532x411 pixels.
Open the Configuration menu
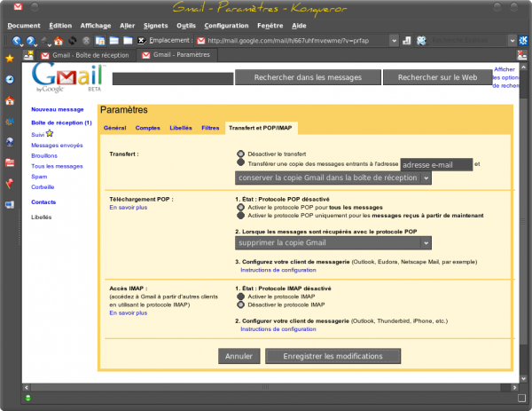(226, 26)
